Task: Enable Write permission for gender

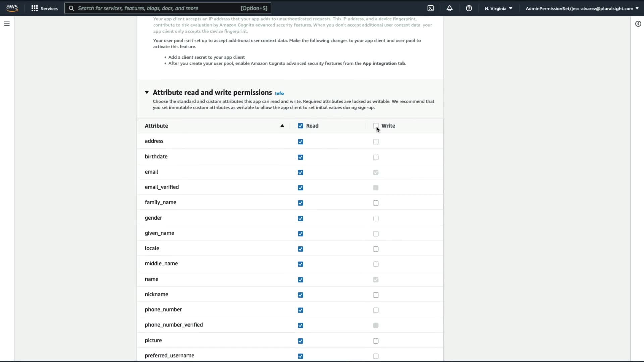Action: (x=376, y=219)
